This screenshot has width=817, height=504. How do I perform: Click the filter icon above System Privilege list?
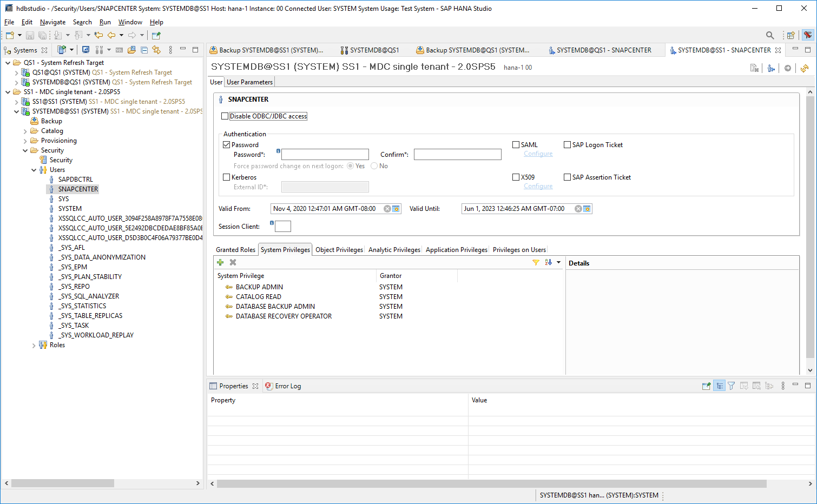click(536, 262)
